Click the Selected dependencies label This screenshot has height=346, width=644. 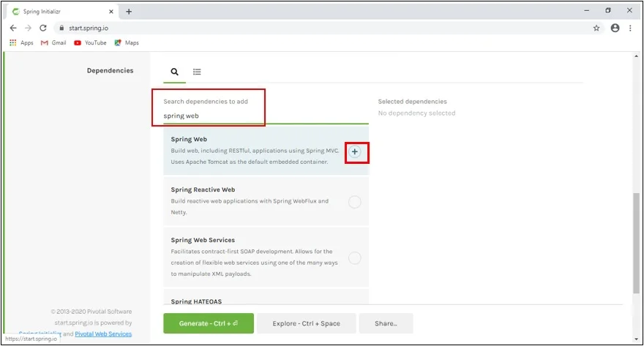412,102
